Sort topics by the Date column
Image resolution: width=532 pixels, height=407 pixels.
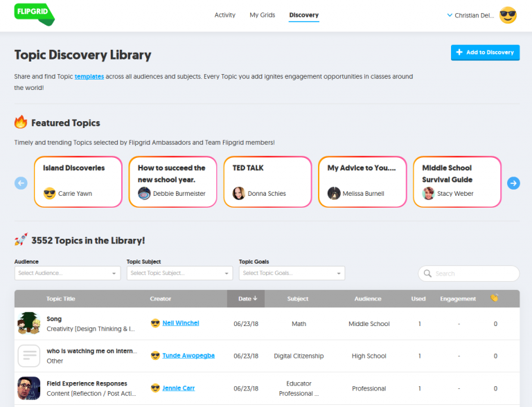click(x=247, y=299)
